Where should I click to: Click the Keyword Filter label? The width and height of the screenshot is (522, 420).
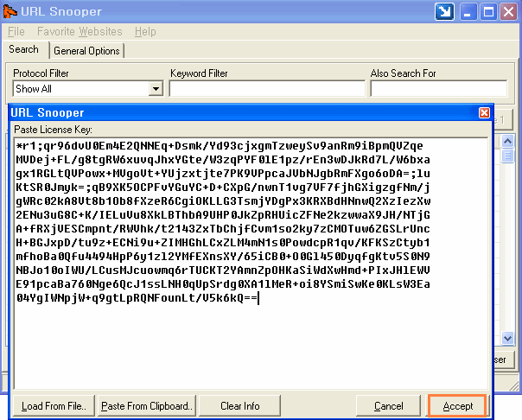pyautogui.click(x=199, y=73)
